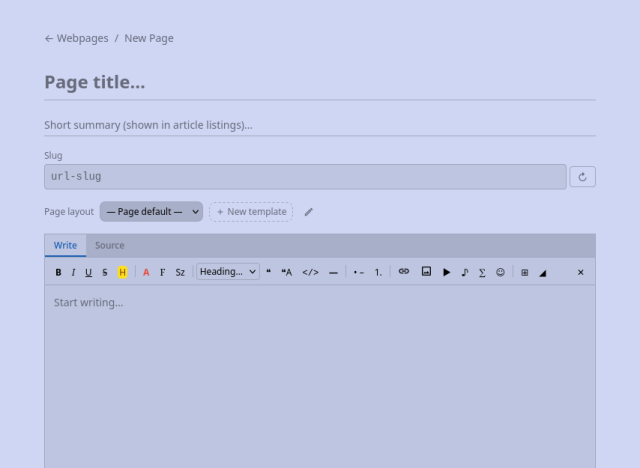Create a numbered list
Viewport: 640px width, 468px height.
[378, 272]
